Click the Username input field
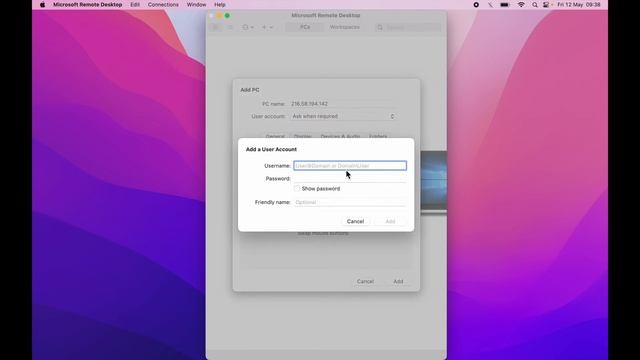The width and height of the screenshot is (640, 360). [350, 166]
